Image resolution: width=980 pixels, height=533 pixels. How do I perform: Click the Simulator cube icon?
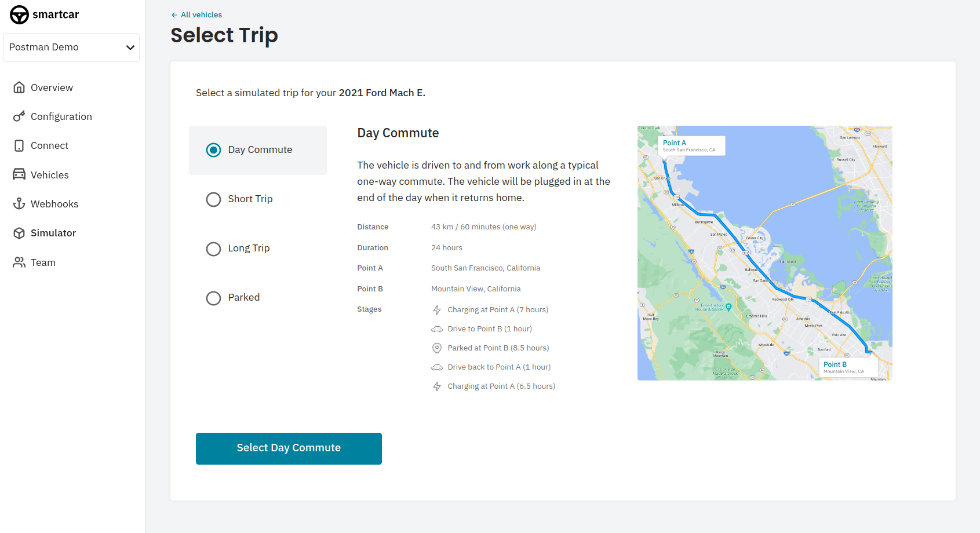19,233
